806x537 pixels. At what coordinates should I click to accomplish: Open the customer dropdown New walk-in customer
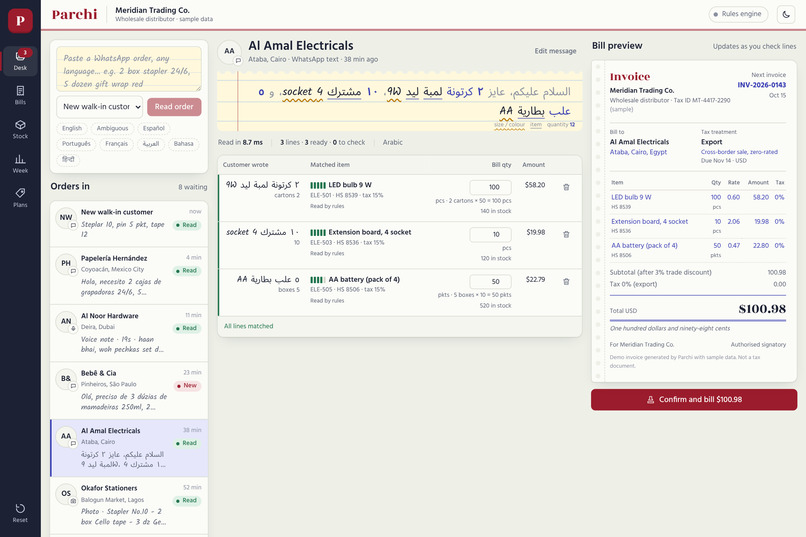tap(99, 106)
